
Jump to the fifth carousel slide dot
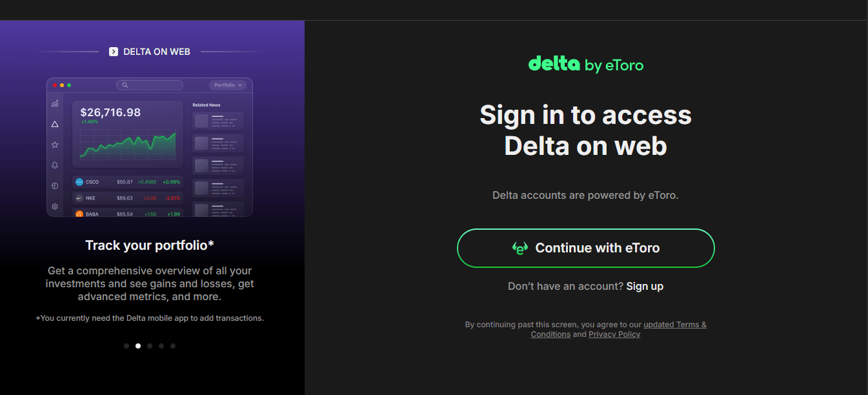click(x=173, y=346)
